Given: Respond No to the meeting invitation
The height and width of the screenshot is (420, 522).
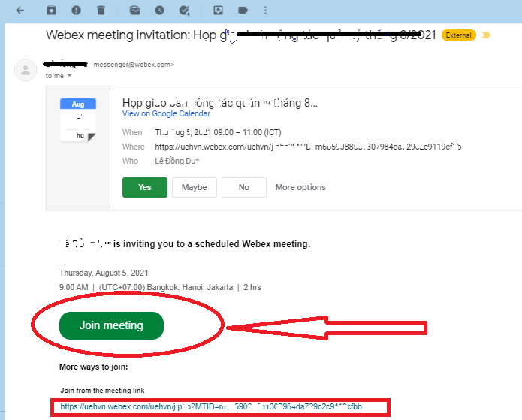Looking at the screenshot, I should [x=243, y=187].
